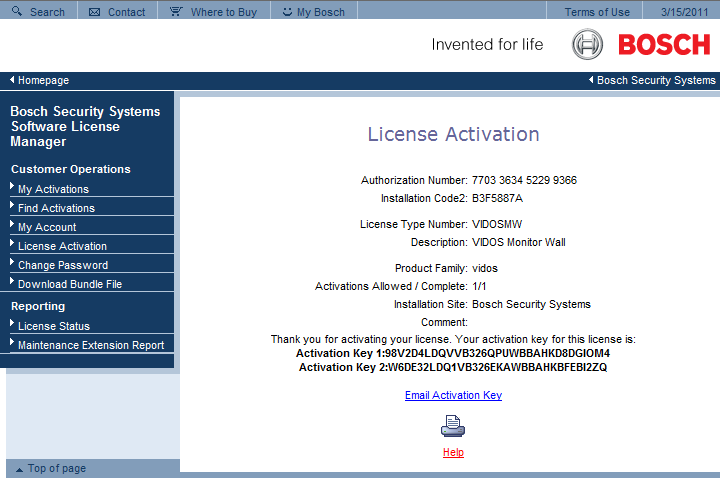This screenshot has width=720, height=478.
Task: Click Email Activation Key link
Action: click(x=453, y=395)
